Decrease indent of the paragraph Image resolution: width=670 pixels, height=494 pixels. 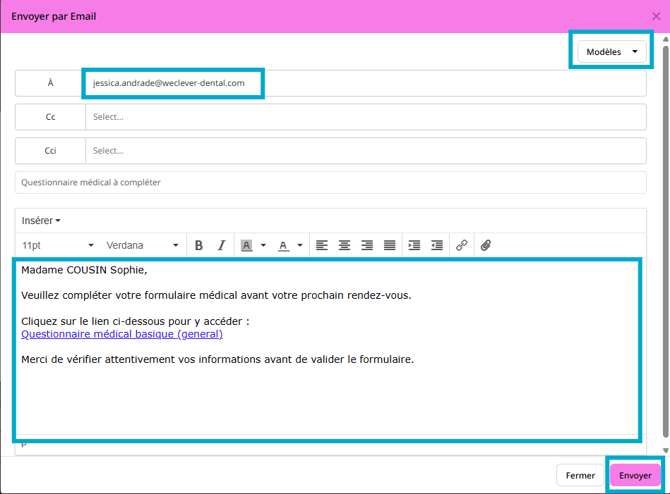coord(437,245)
